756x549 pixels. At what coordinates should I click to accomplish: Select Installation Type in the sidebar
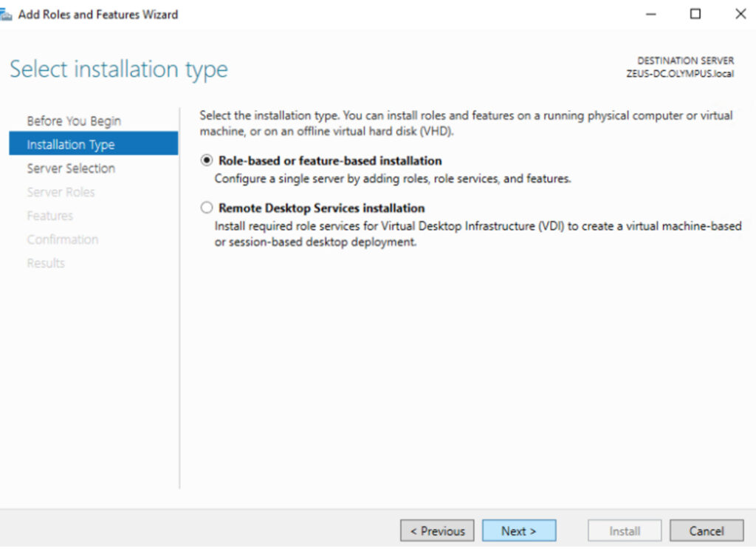(x=71, y=145)
